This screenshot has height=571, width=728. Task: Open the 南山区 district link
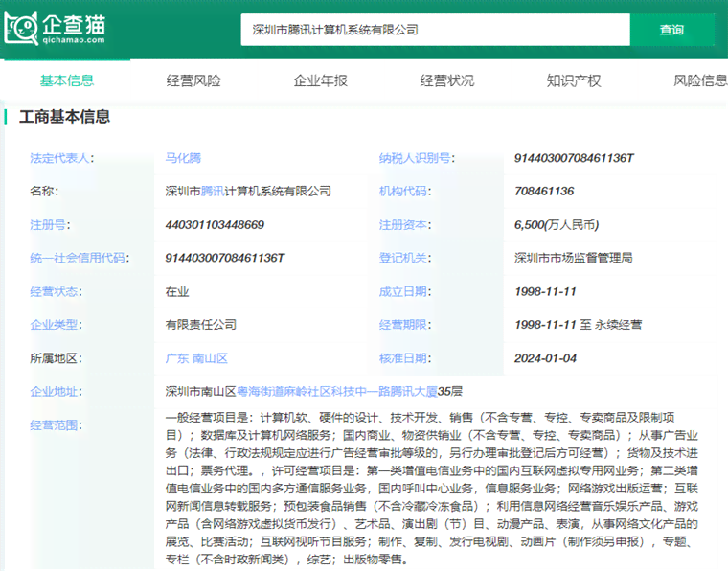click(210, 358)
